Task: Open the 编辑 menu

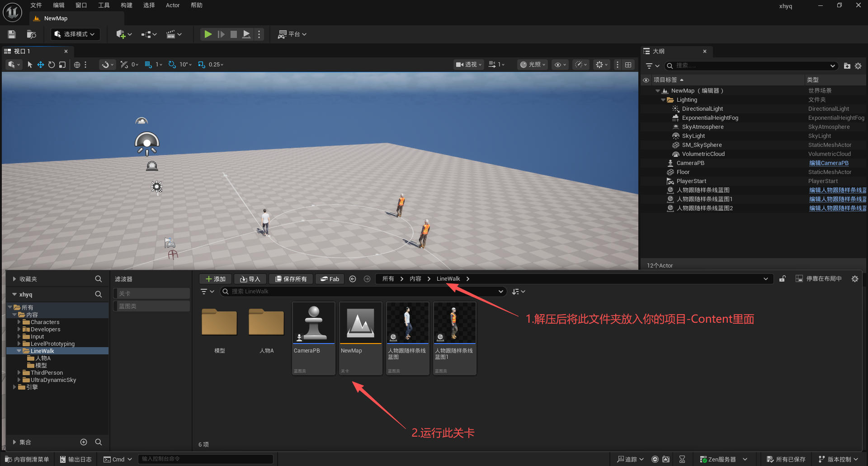Action: (59, 5)
